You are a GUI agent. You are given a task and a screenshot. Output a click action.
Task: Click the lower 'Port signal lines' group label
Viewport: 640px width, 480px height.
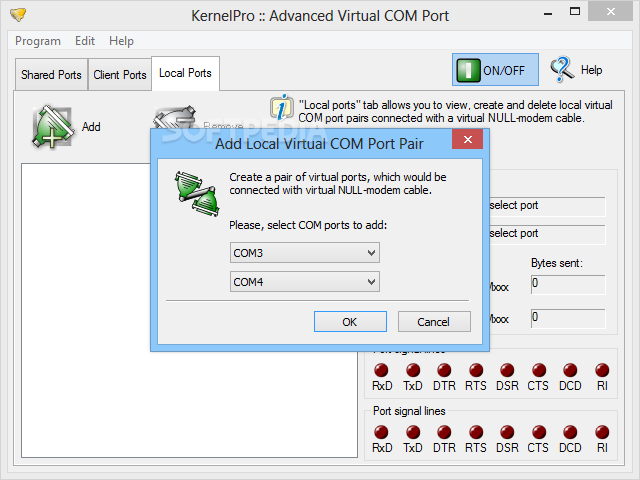coord(409,411)
